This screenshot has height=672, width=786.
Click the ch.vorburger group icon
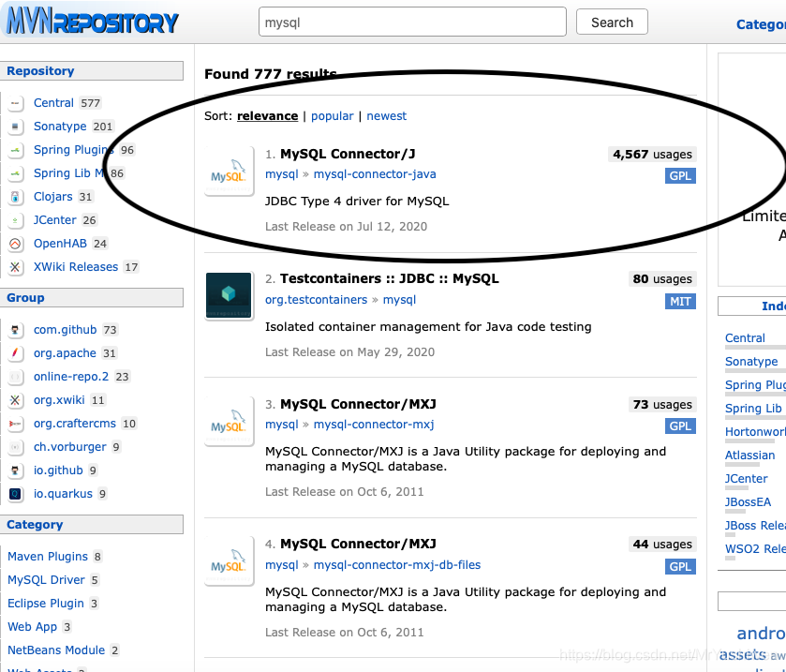click(x=16, y=447)
